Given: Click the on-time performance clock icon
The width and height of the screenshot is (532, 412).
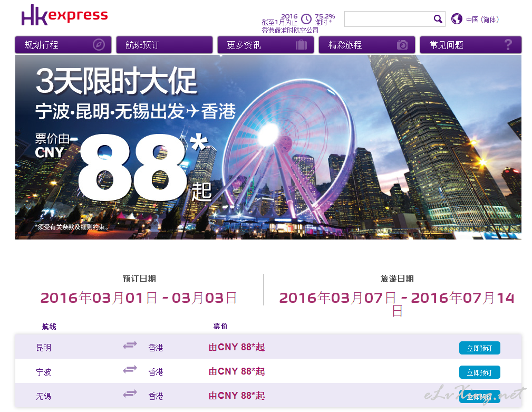Looking at the screenshot, I should (x=306, y=20).
